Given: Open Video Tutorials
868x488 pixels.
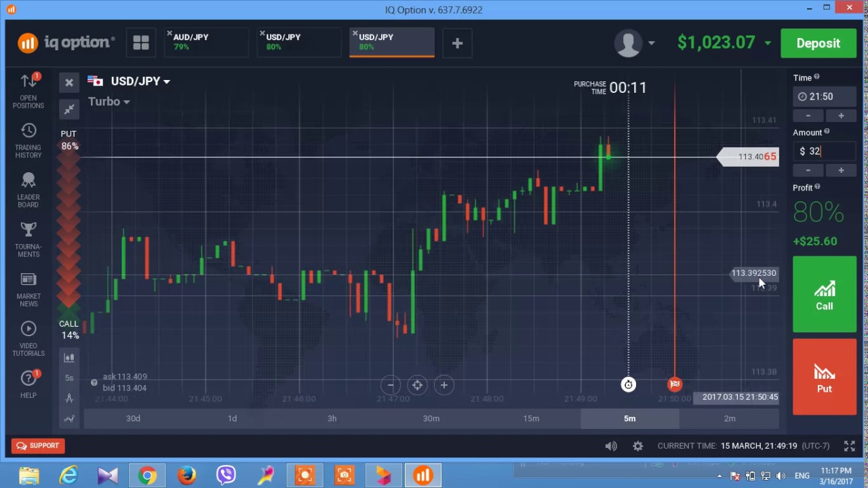Looking at the screenshot, I should point(28,338).
